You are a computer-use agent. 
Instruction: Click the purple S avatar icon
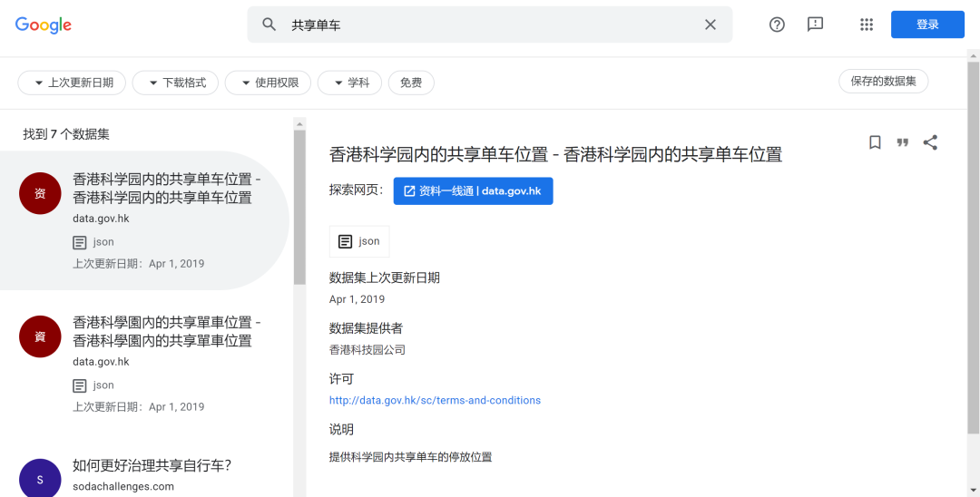(40, 480)
